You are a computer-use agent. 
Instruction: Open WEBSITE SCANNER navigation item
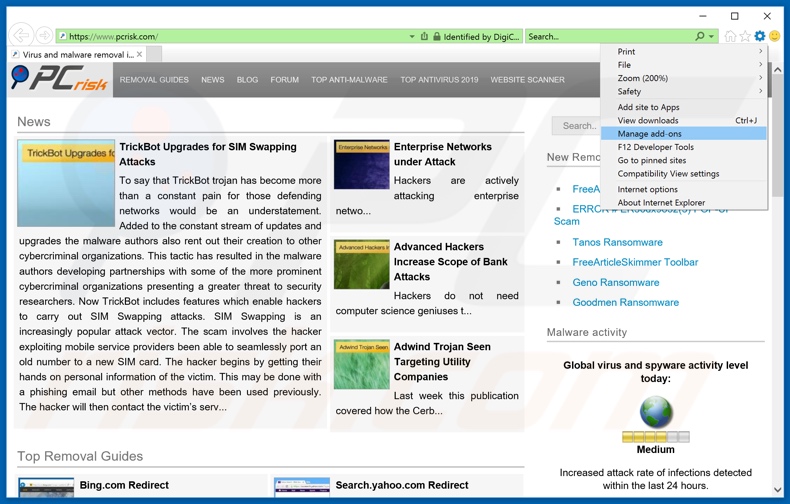[528, 80]
